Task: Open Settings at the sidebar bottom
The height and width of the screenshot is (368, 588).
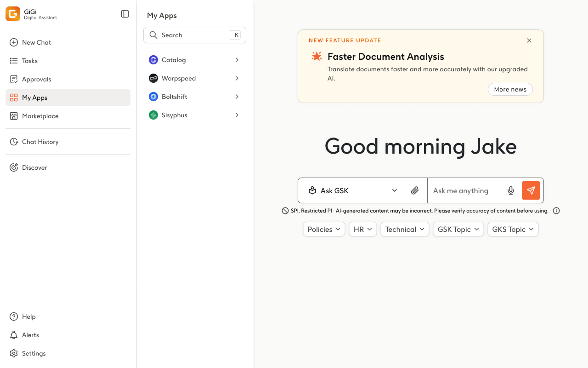Action: pos(68,353)
